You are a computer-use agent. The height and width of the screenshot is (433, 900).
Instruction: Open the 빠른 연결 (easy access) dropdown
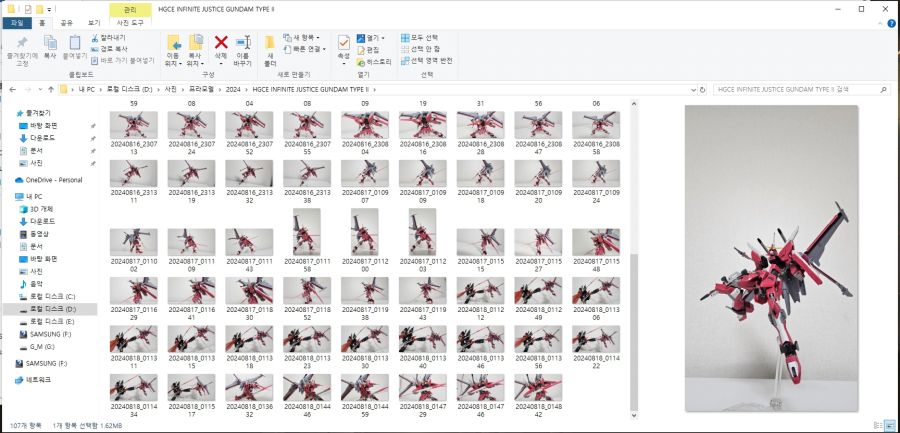coord(304,49)
